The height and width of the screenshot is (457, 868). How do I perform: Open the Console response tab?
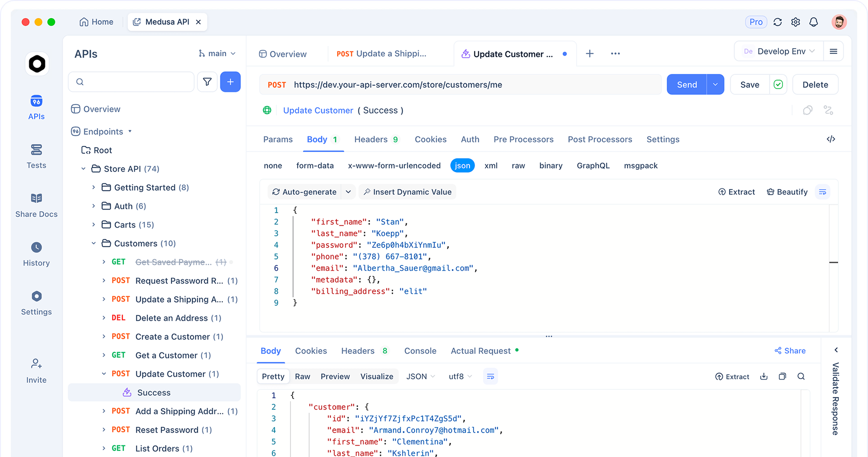(x=420, y=351)
